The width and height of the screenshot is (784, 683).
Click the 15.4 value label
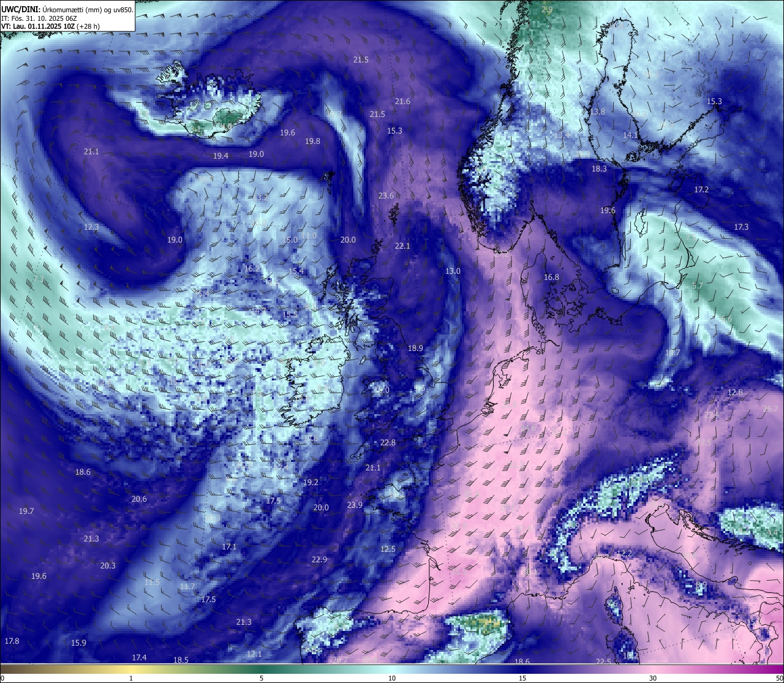click(296, 271)
